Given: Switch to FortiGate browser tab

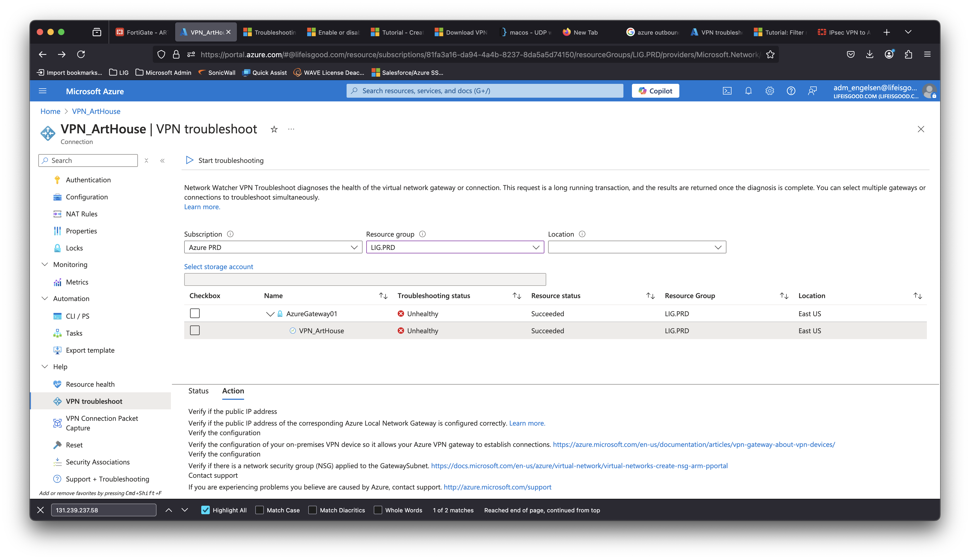Looking at the screenshot, I should tap(142, 32).
